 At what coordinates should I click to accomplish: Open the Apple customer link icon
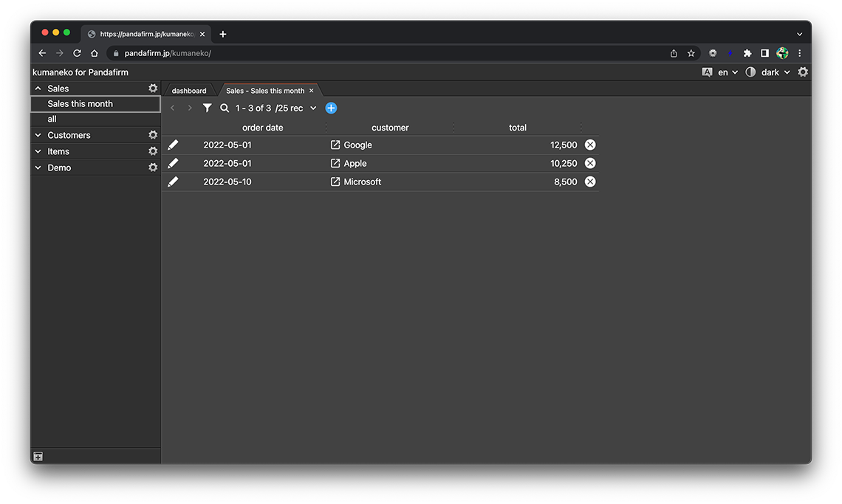point(335,164)
